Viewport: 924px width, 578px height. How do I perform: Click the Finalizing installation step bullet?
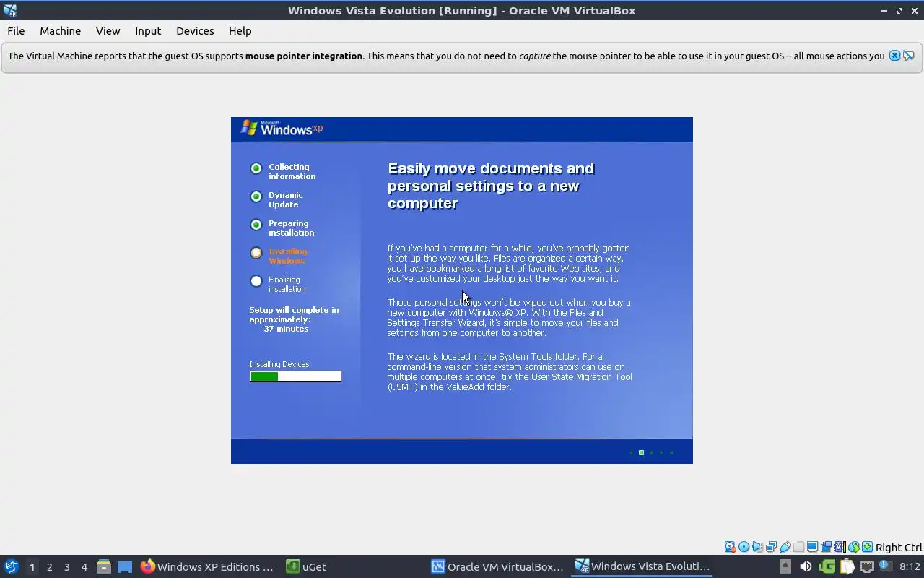tap(256, 281)
